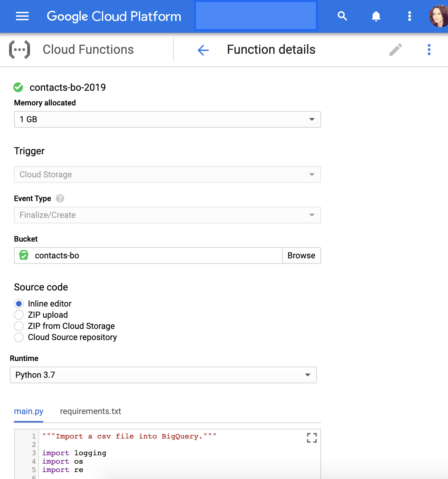The image size is (448, 479).
Task: Open header three-dot settings menu
Action: 409,16
